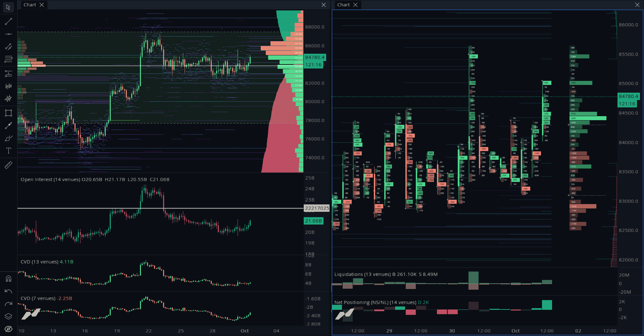
Task: Click the right chart watermark logo
Action: tap(345, 314)
